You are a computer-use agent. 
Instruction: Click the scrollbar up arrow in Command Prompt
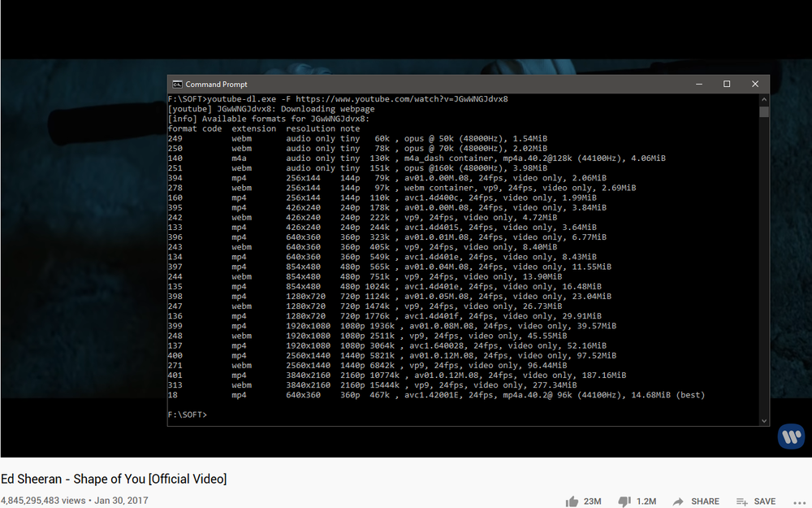763,99
